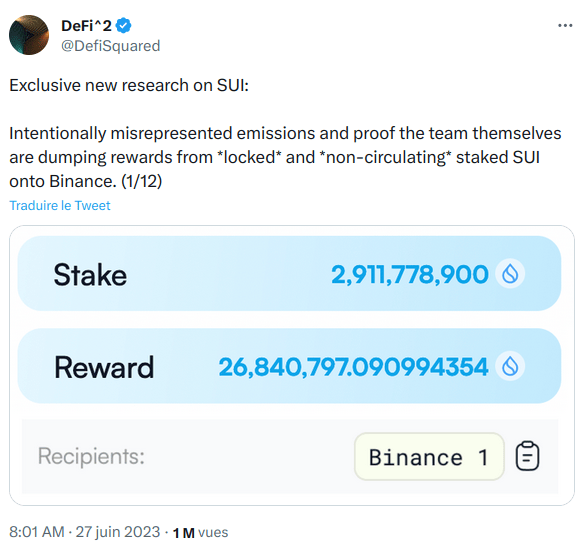Click the 1 M vues view count
Image resolution: width=580 pixels, height=545 pixels.
click(x=200, y=532)
